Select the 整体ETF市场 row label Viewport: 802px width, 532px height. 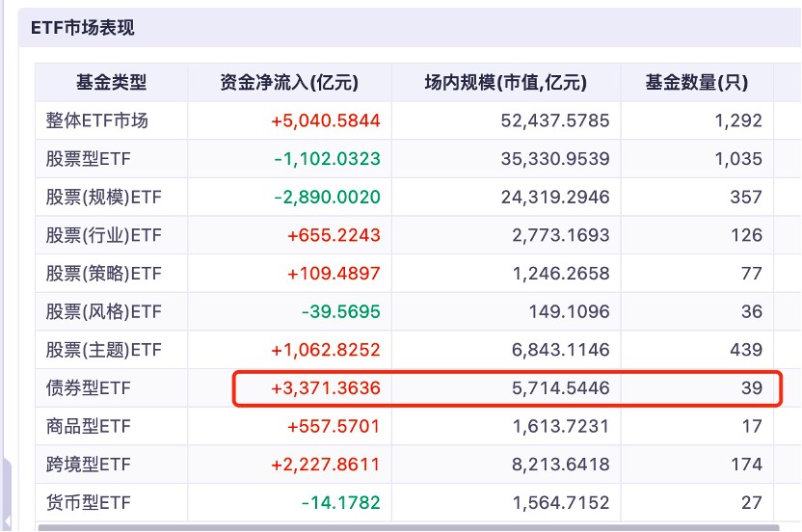(x=97, y=120)
